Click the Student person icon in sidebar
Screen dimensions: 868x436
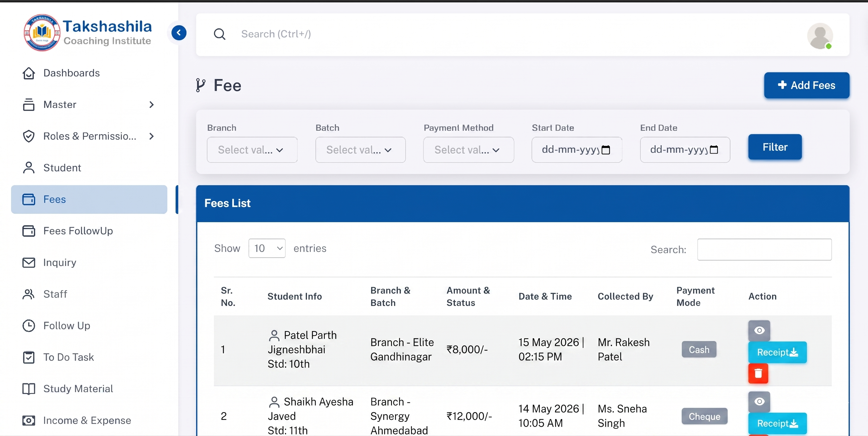click(x=29, y=168)
